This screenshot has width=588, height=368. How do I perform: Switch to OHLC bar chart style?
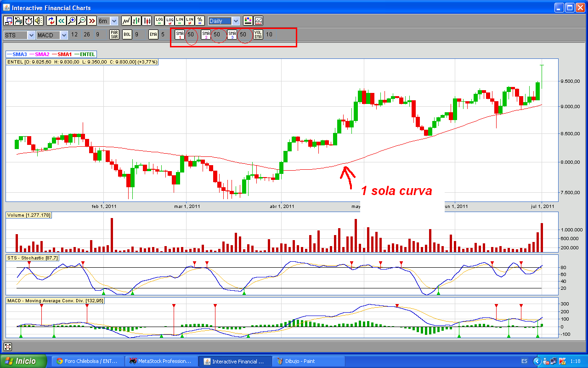point(136,21)
